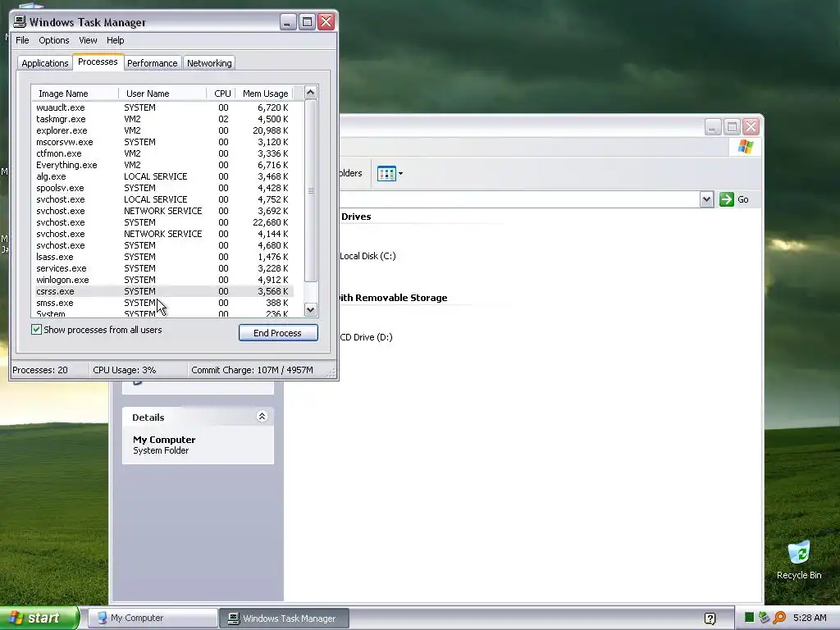Collapse the Details panel in My Computer
This screenshot has height=630, width=840.
[262, 416]
